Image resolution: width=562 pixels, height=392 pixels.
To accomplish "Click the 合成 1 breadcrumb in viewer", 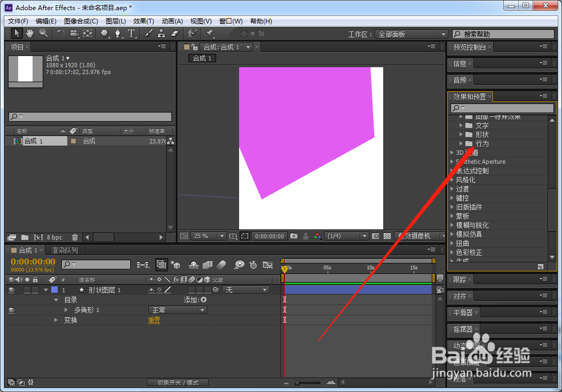I will coord(202,59).
